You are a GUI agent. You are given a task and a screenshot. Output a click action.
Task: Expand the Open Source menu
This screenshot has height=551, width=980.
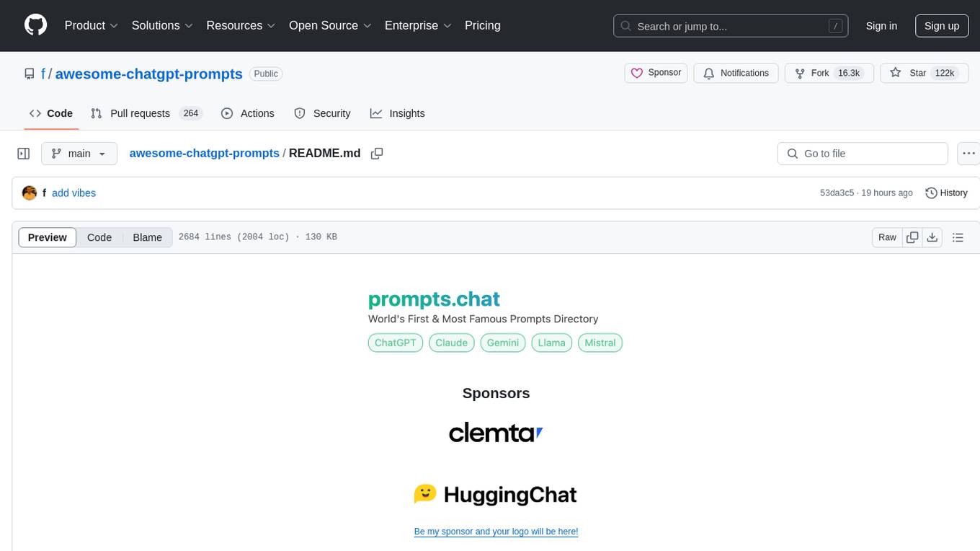(x=330, y=25)
